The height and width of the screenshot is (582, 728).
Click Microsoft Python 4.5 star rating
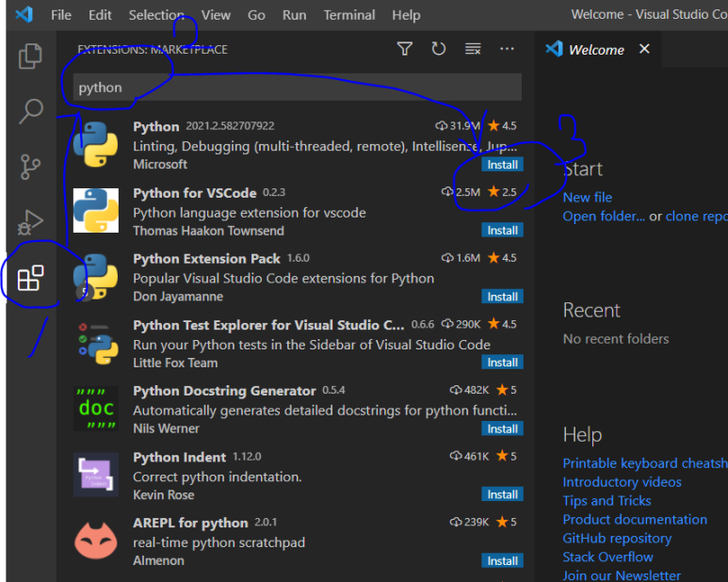pos(502,126)
